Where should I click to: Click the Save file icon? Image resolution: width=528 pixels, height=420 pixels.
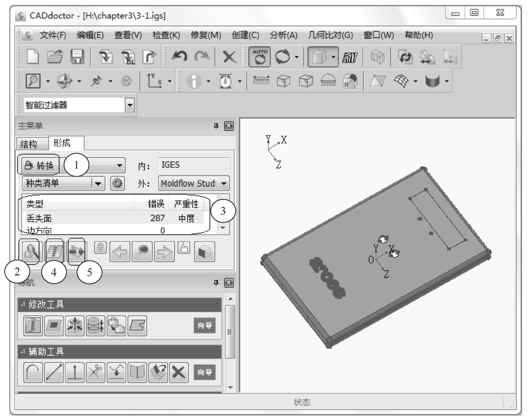click(77, 57)
